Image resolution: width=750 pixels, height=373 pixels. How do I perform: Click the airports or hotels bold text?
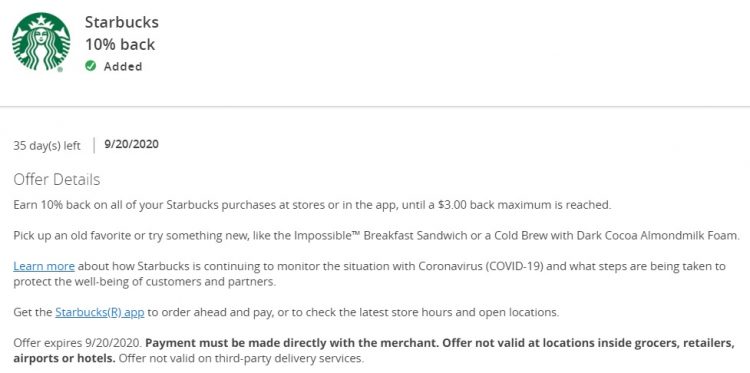(65, 358)
